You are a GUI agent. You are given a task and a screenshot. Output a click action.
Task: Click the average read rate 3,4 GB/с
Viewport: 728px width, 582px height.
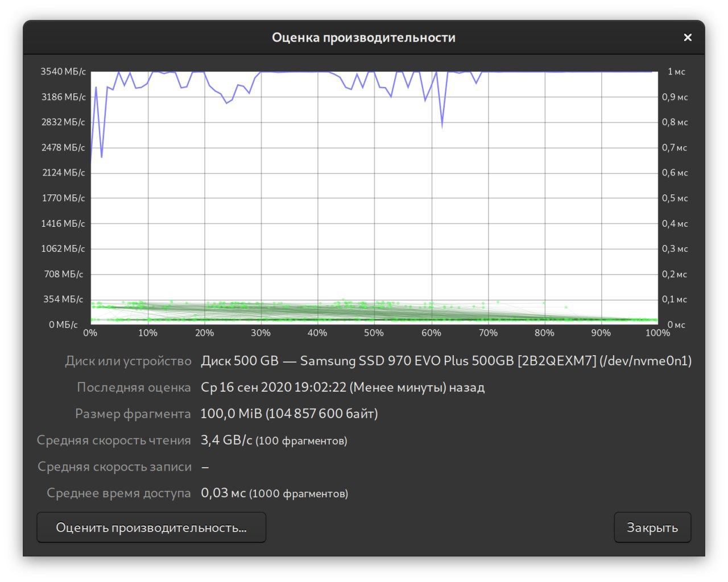[226, 440]
